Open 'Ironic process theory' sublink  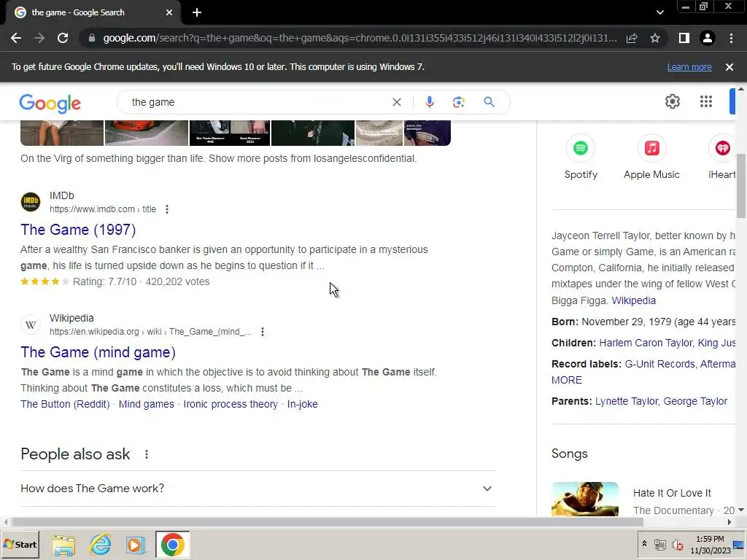[x=231, y=404]
